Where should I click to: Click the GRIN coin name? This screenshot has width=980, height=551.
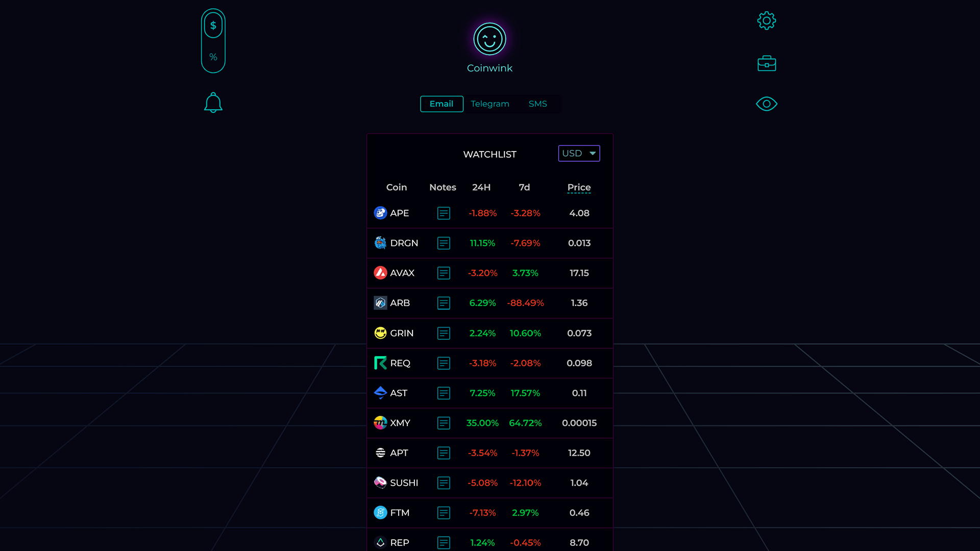[x=402, y=333]
